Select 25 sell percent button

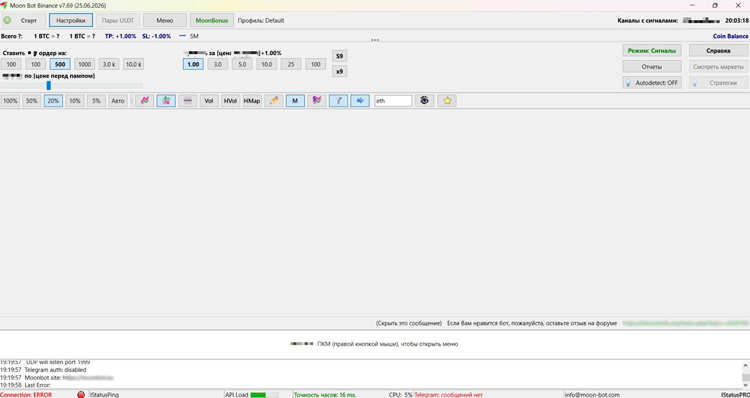[x=291, y=64]
